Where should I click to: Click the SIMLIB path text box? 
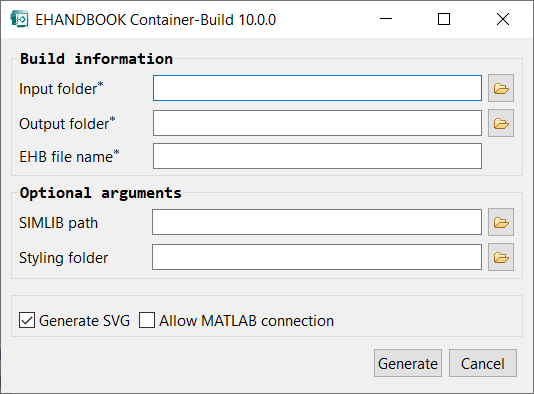pyautogui.click(x=317, y=222)
